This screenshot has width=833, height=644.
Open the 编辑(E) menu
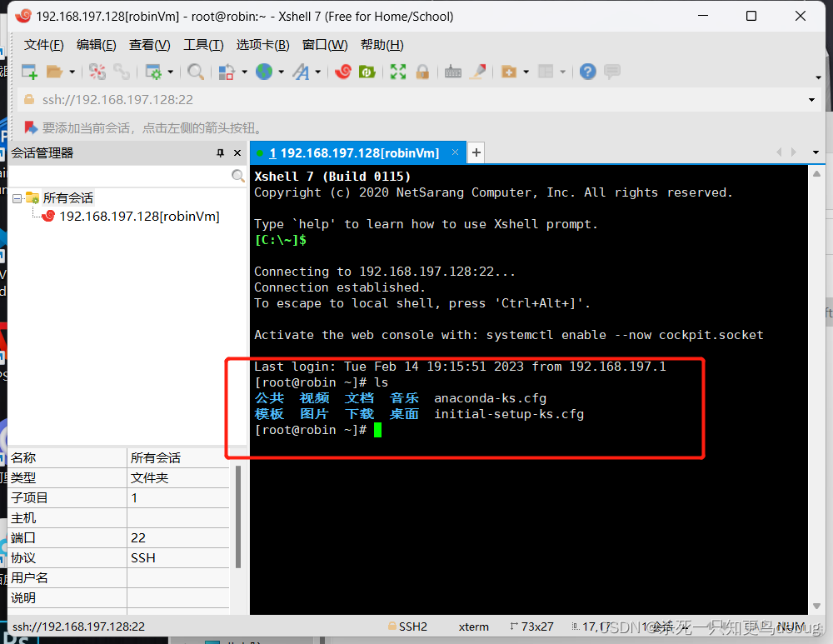pyautogui.click(x=96, y=45)
